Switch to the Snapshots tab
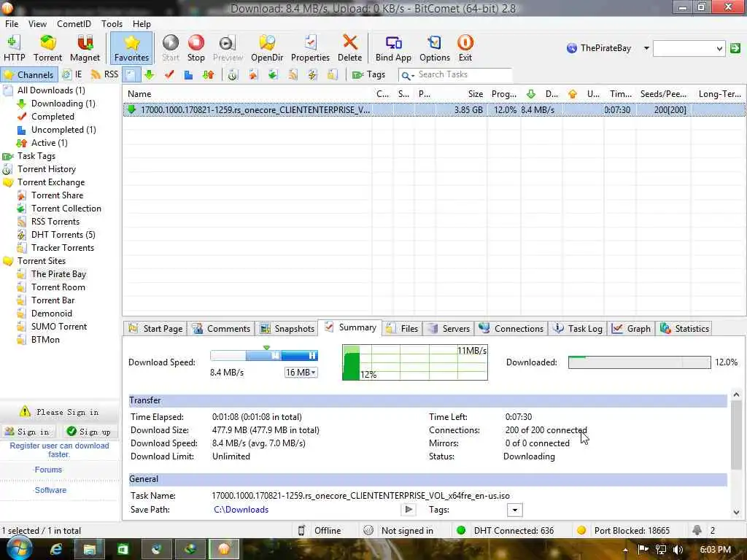Viewport: 747px width, 560px height. [x=287, y=329]
